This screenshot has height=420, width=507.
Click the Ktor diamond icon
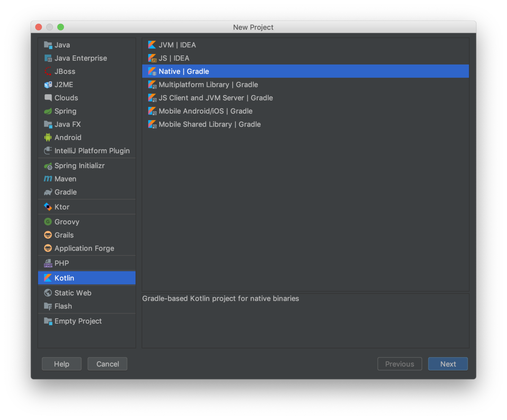pyautogui.click(x=48, y=207)
